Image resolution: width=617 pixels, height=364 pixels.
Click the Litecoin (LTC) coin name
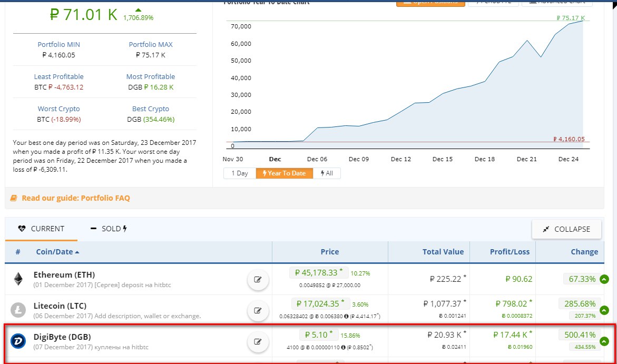pyautogui.click(x=60, y=306)
